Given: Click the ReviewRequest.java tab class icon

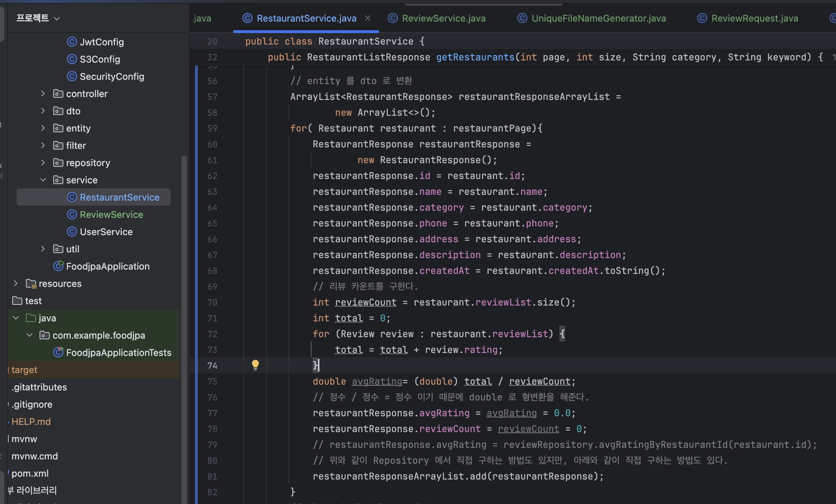Looking at the screenshot, I should (702, 18).
